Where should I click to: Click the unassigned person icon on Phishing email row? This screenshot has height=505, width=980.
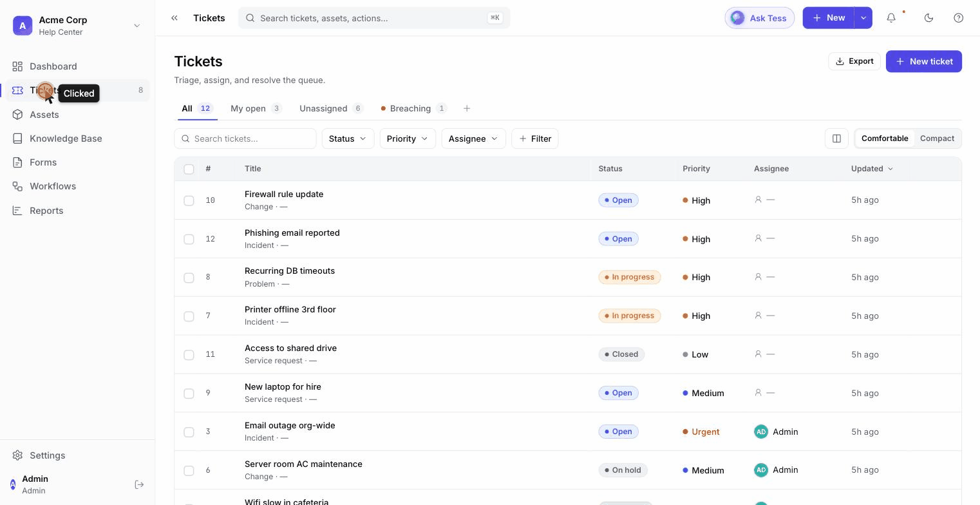758,238
